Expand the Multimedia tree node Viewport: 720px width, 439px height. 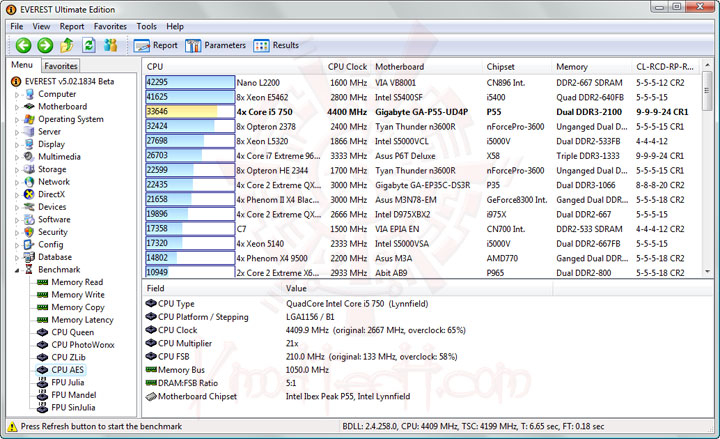[x=17, y=158]
